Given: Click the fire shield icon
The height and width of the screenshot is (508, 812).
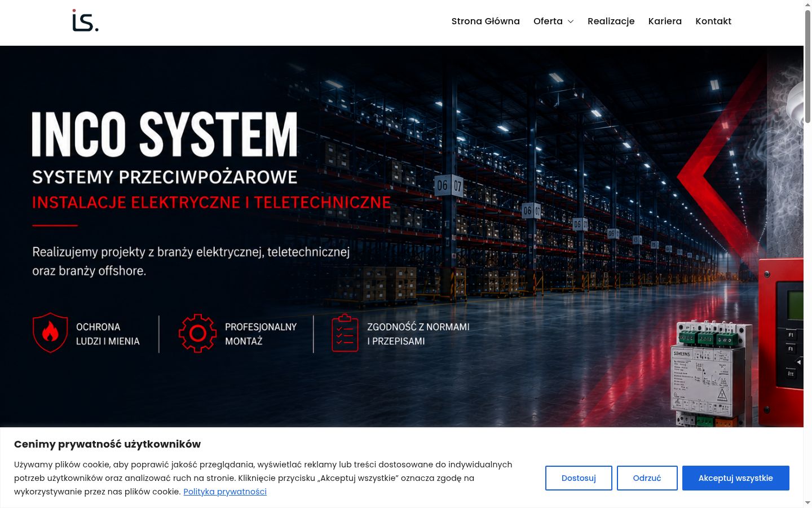Looking at the screenshot, I should tap(50, 333).
